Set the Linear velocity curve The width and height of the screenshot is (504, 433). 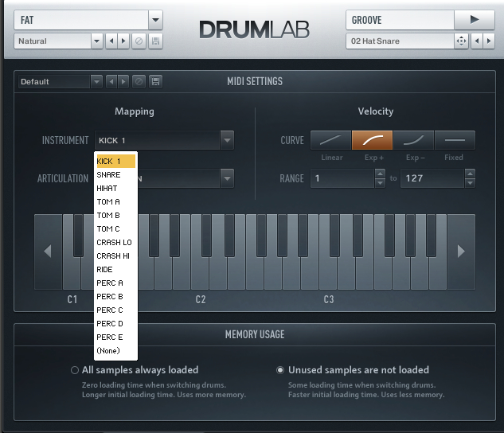pos(330,140)
